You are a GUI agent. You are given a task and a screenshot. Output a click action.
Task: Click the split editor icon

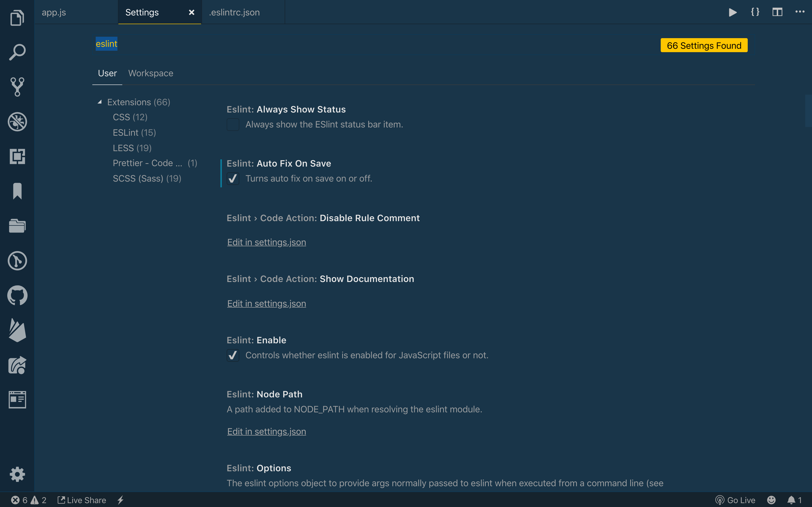coord(777,12)
